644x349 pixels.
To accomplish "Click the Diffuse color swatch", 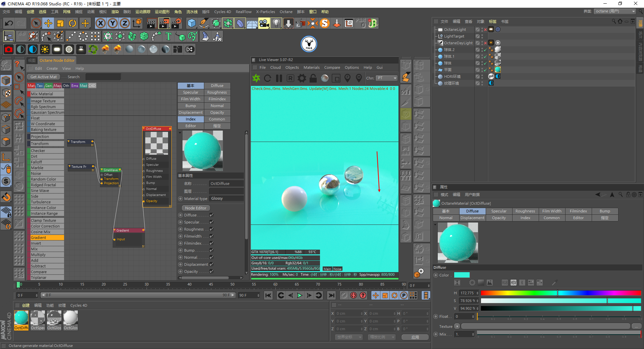I will [462, 275].
